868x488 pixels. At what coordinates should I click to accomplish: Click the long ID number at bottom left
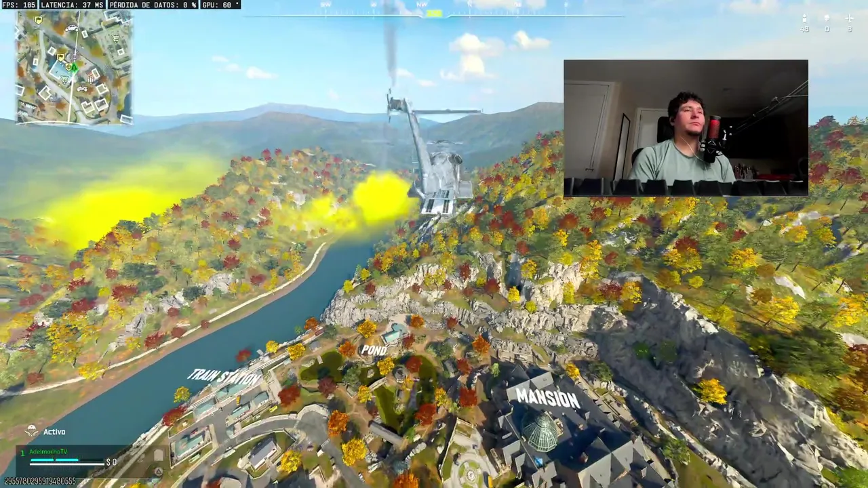[x=40, y=481]
